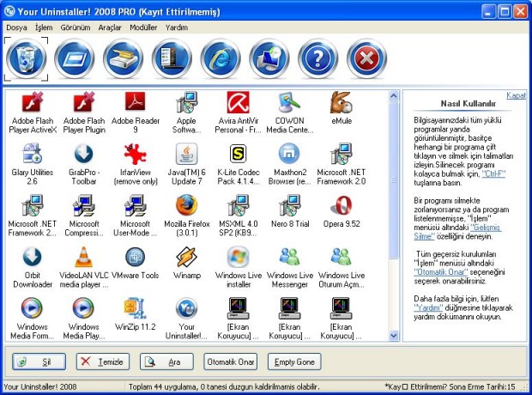Click the Temizle button
532x395 pixels.
[103, 362]
